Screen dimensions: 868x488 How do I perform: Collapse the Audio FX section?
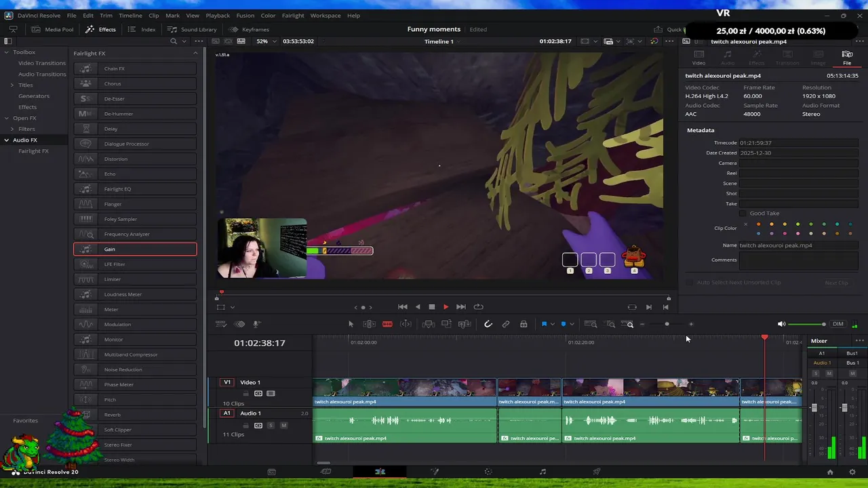click(6, 140)
